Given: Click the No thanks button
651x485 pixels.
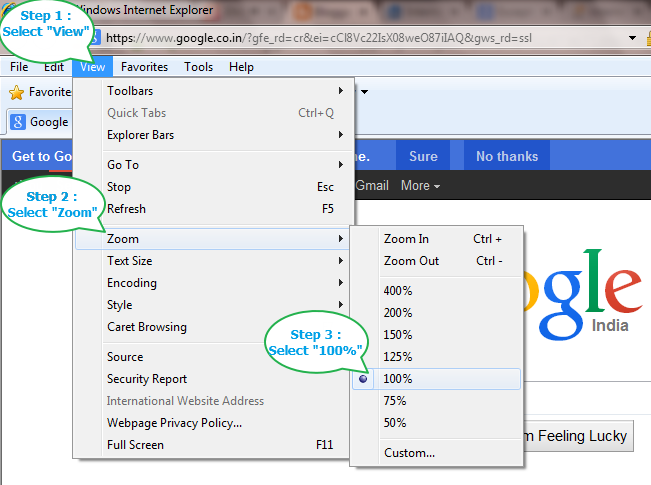Looking at the screenshot, I should [x=507, y=155].
